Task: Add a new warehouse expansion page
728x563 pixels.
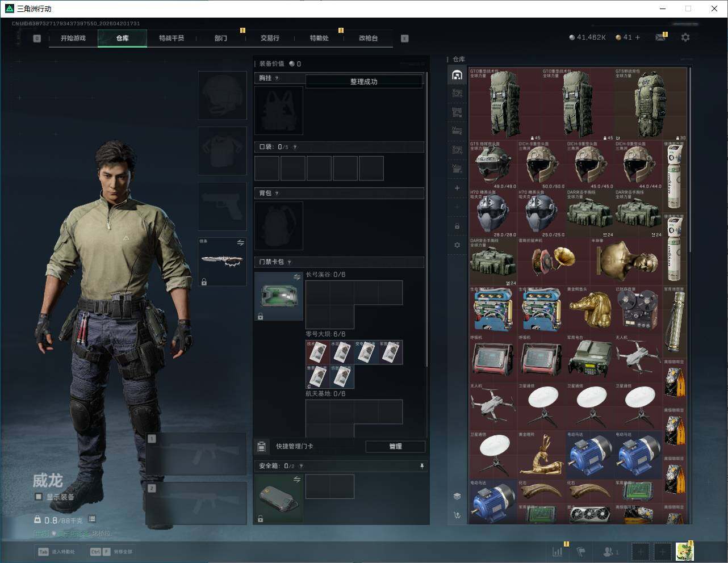Action: coord(457,188)
